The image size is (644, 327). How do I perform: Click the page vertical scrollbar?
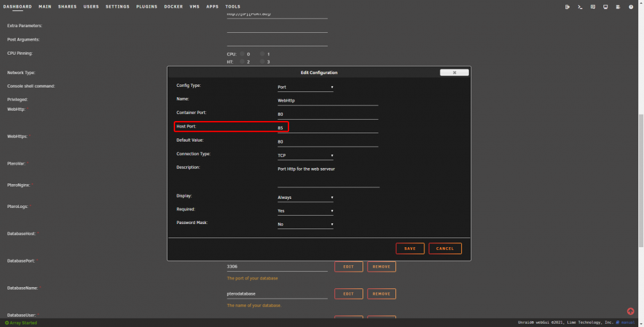click(x=641, y=180)
